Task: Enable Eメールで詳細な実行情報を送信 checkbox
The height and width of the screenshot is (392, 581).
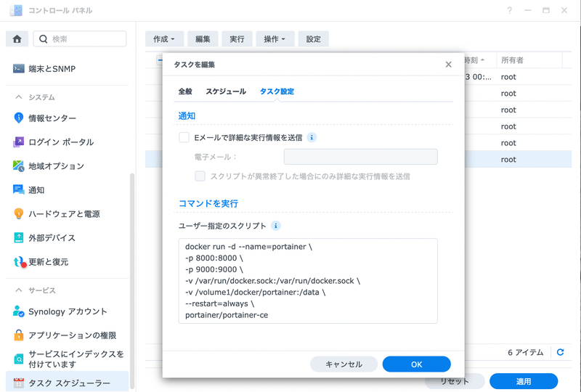Action: tap(184, 137)
